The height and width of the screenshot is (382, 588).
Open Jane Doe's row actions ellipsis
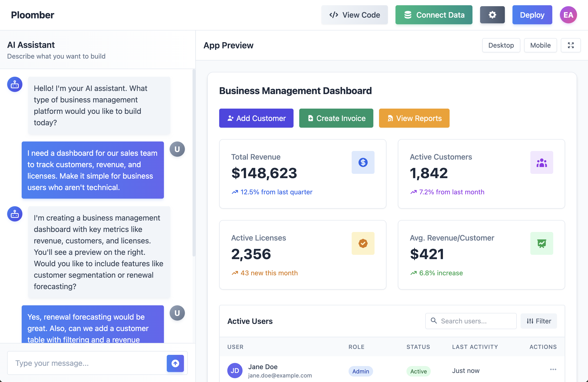pyautogui.click(x=553, y=369)
